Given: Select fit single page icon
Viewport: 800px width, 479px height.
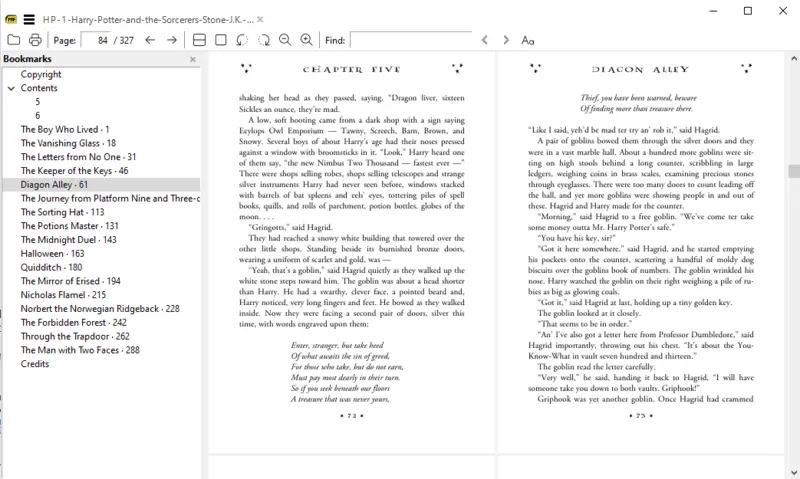Looking at the screenshot, I should pos(221,40).
